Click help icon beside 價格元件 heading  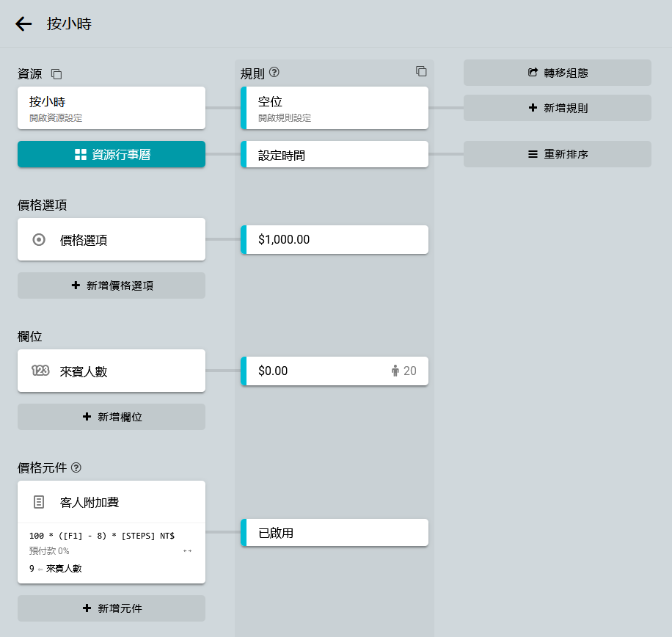click(76, 467)
